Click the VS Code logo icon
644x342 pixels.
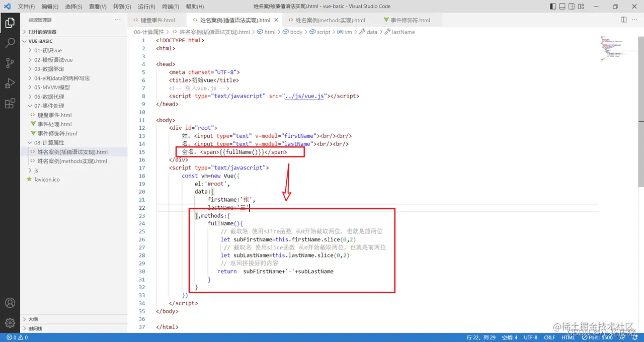(8, 7)
